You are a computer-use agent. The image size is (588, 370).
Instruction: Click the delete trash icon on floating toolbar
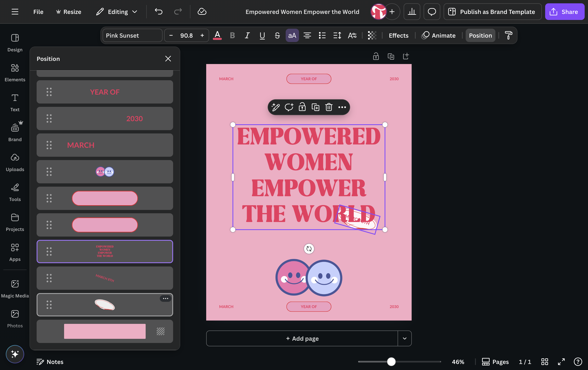329,107
